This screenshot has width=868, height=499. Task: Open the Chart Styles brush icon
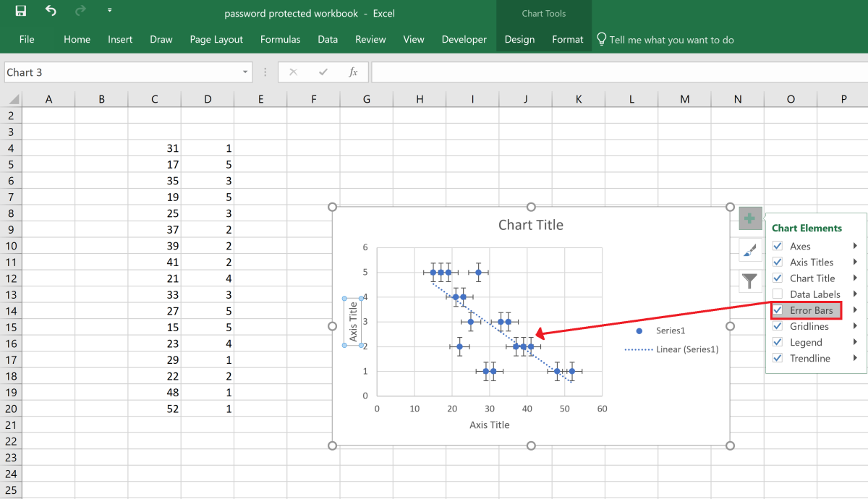tap(749, 249)
